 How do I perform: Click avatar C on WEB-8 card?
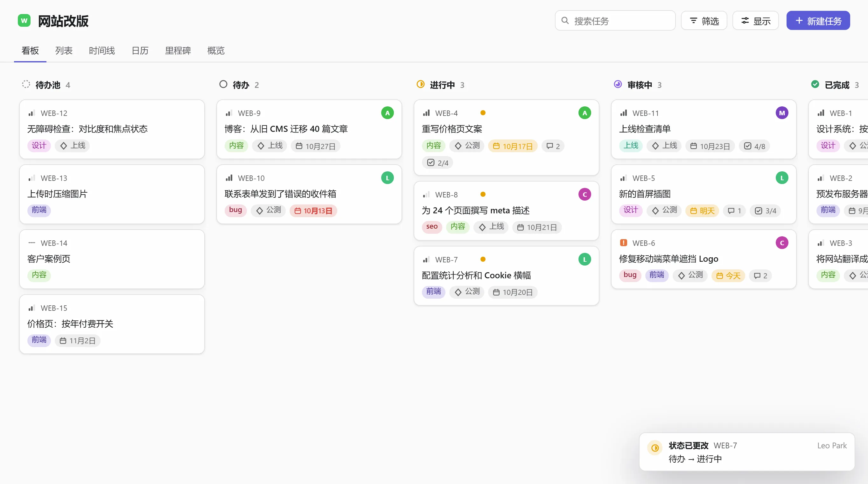tap(584, 194)
